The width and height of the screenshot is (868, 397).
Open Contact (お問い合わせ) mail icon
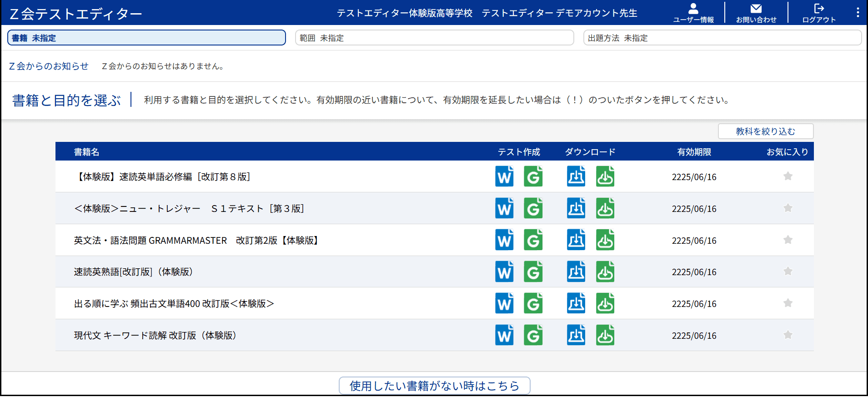pyautogui.click(x=756, y=13)
